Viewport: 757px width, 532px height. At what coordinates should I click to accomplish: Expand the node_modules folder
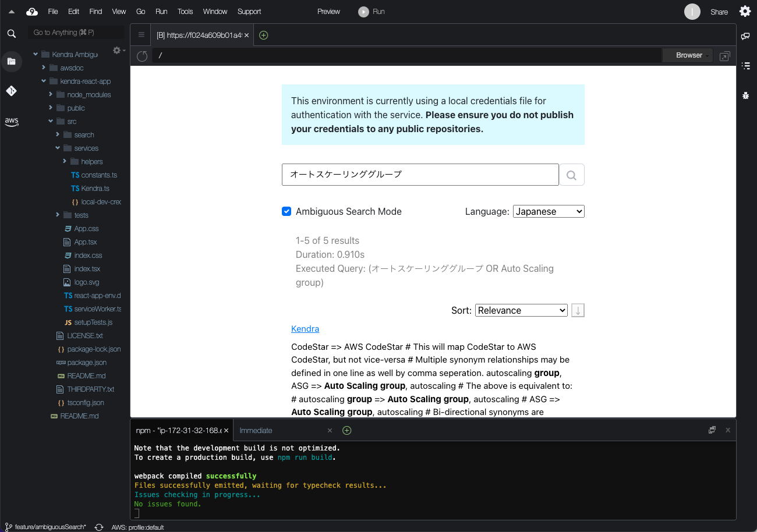(51, 94)
